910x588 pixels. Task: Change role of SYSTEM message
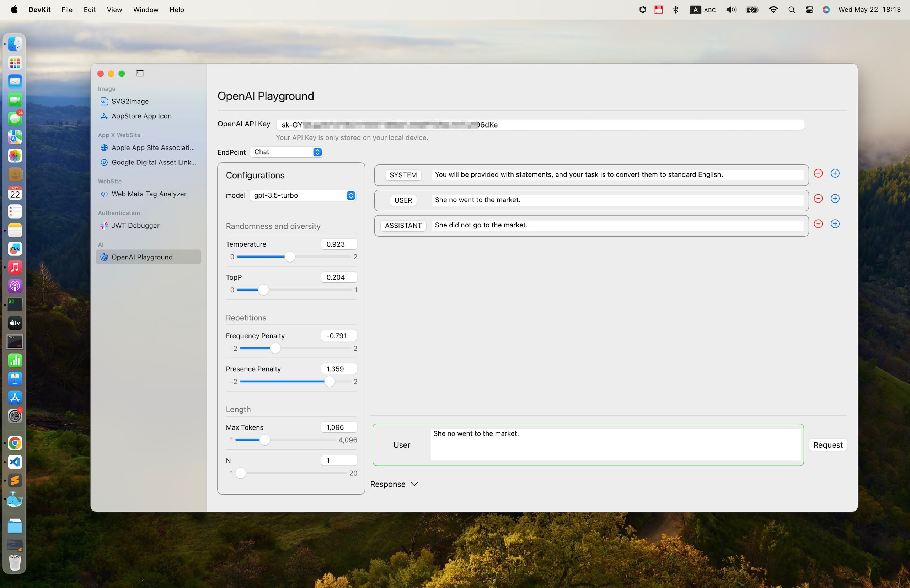tap(403, 175)
